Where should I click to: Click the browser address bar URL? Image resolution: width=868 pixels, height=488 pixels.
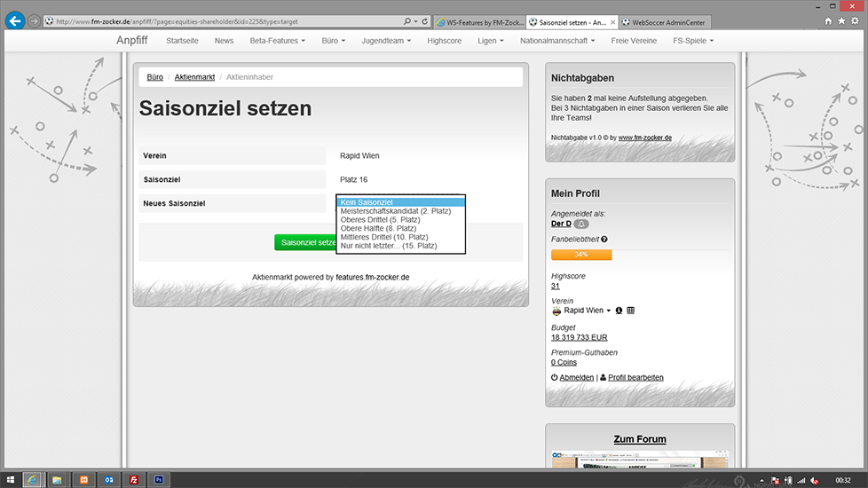[x=222, y=21]
